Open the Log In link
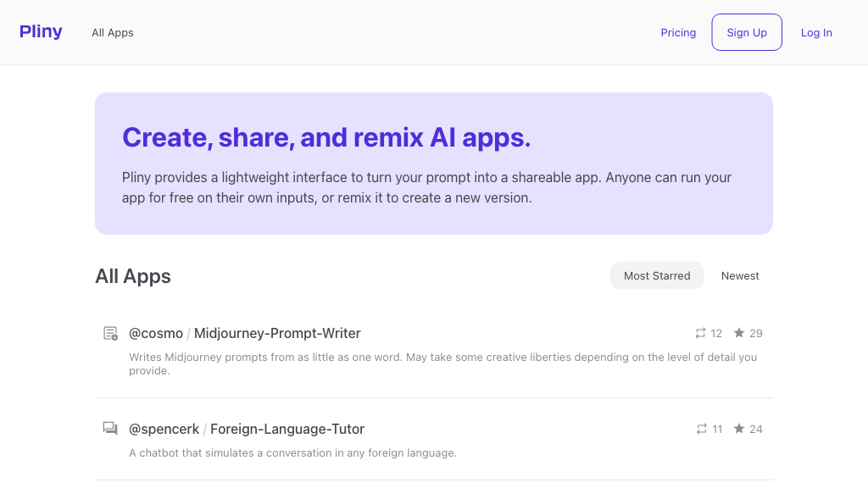 pyautogui.click(x=816, y=33)
